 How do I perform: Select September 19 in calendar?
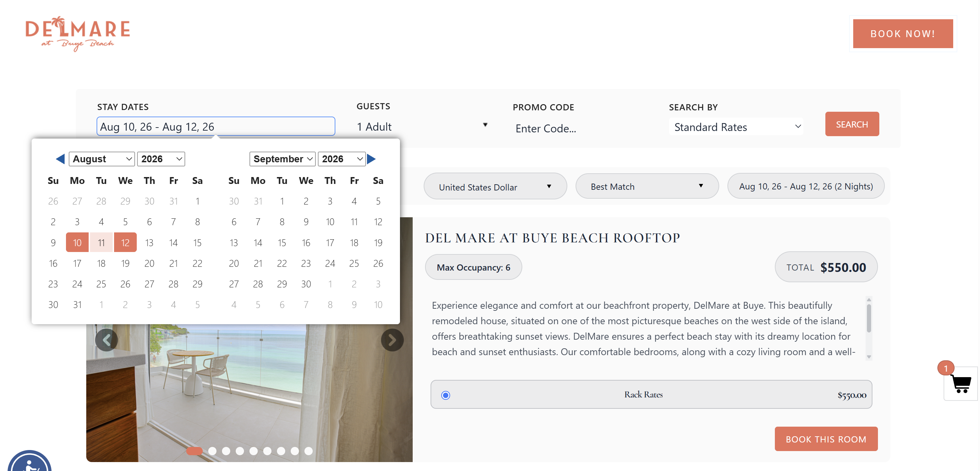pyautogui.click(x=378, y=242)
